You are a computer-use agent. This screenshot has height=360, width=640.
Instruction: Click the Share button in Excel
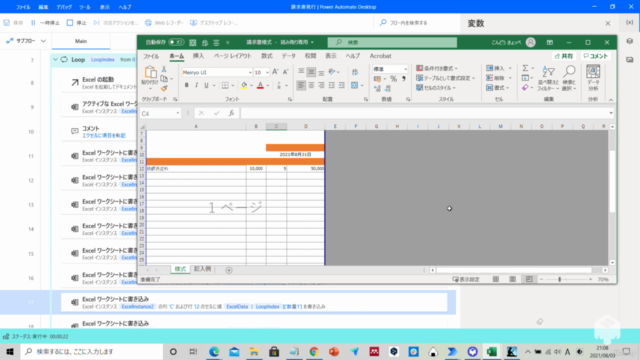[x=564, y=56]
